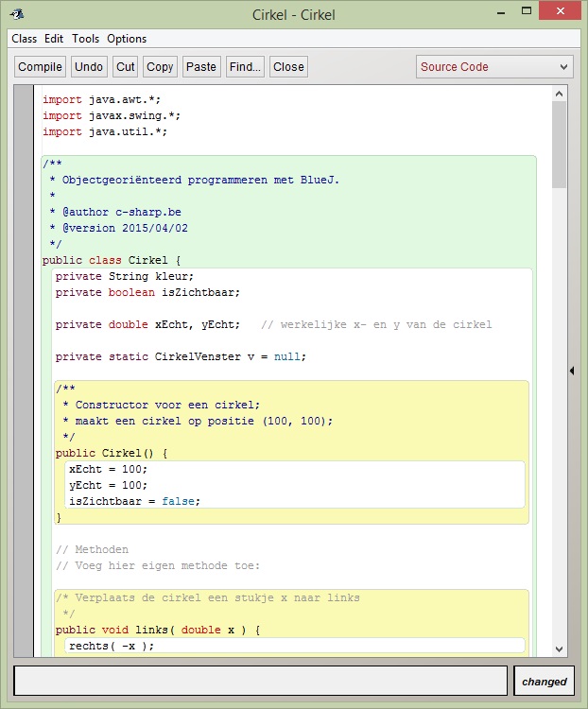The width and height of the screenshot is (588, 709).
Task: Click 'yEcht = 100;' statement
Action: [x=108, y=485]
